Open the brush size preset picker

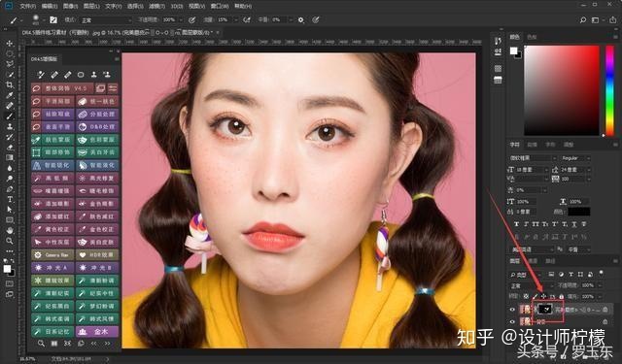click(37, 19)
